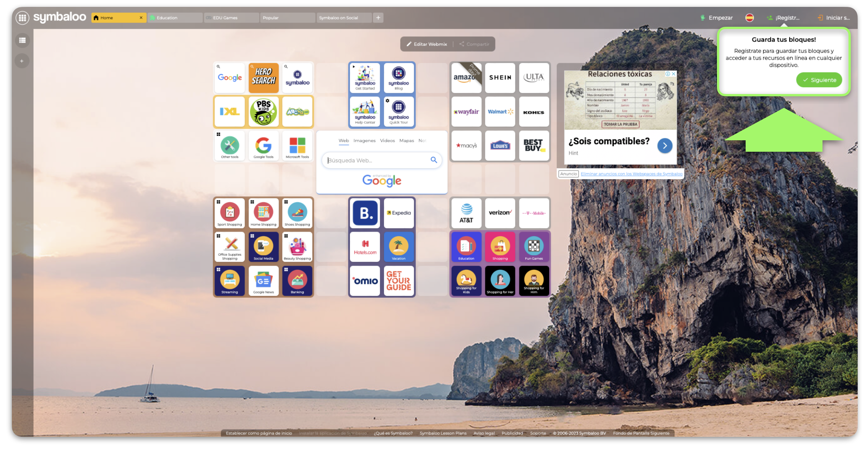Open the Google search tile
The width and height of the screenshot is (868, 451).
click(229, 78)
